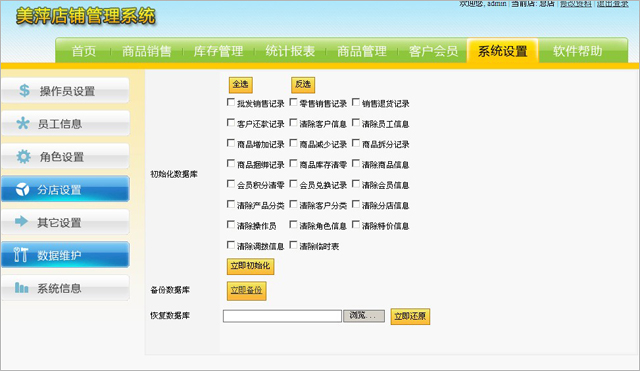This screenshot has width=640, height=371.
Task: Click the 立即初始化 button
Action: (251, 266)
